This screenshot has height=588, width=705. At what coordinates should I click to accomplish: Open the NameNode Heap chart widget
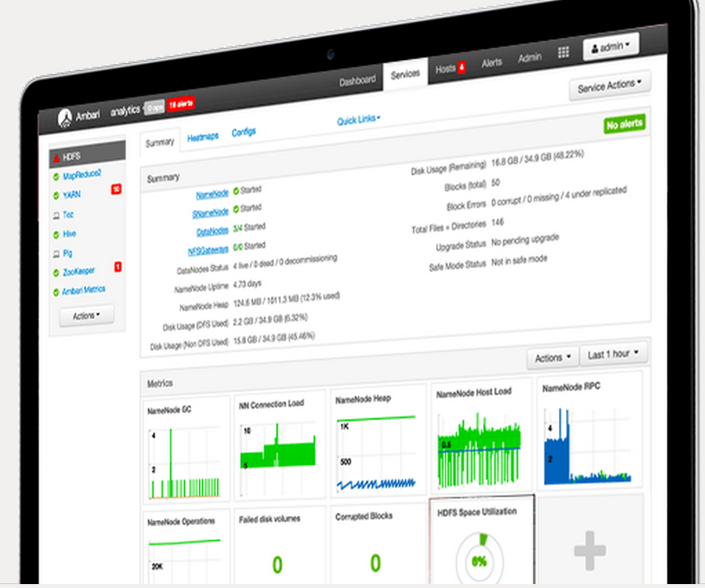(378, 440)
